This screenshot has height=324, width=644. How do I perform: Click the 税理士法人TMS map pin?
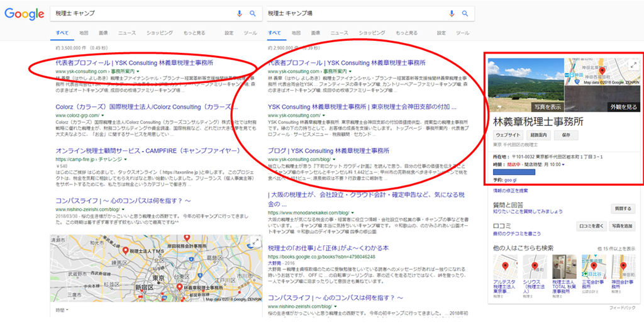pos(125,250)
